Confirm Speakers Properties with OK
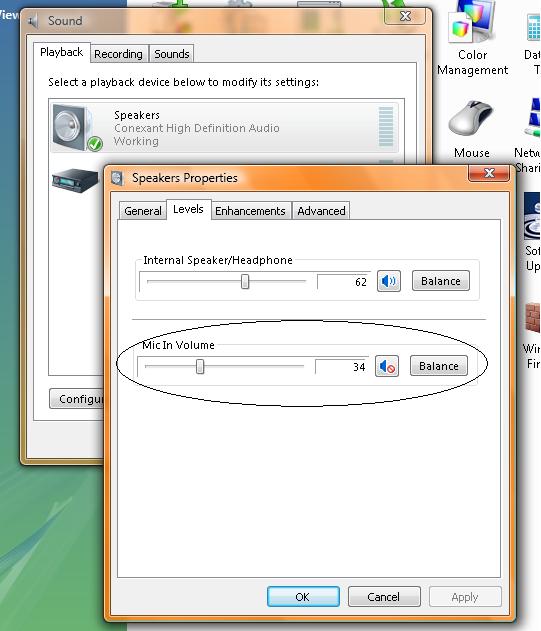This screenshot has width=541, height=631. [303, 596]
